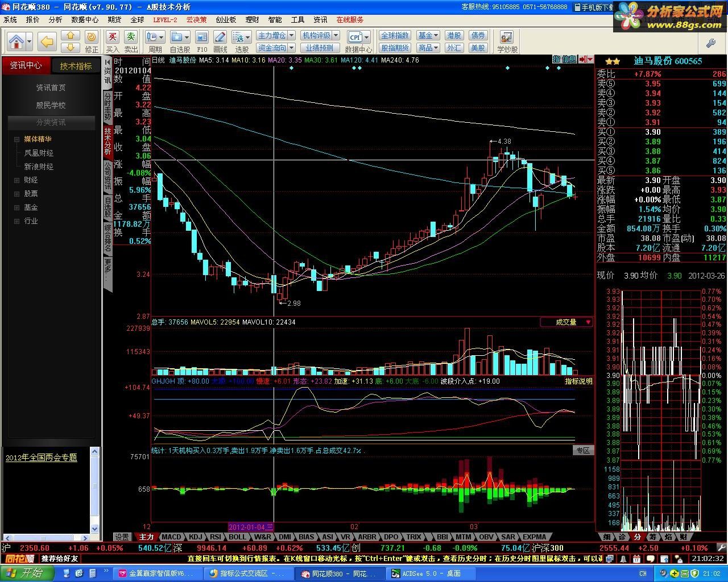Go back with the yellow left arrow
Screen dimensions: 728x582
coord(47,41)
